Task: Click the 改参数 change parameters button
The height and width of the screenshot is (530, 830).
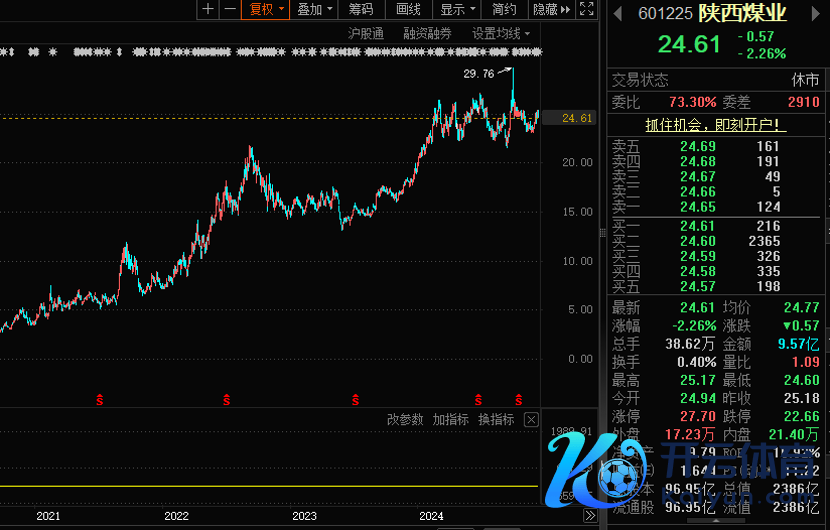Action: [405, 420]
